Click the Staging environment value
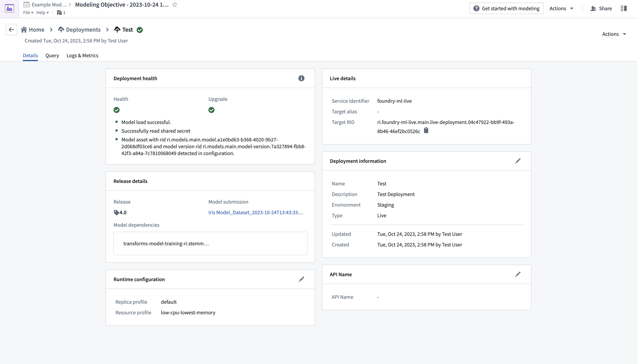The image size is (637, 364). (386, 205)
